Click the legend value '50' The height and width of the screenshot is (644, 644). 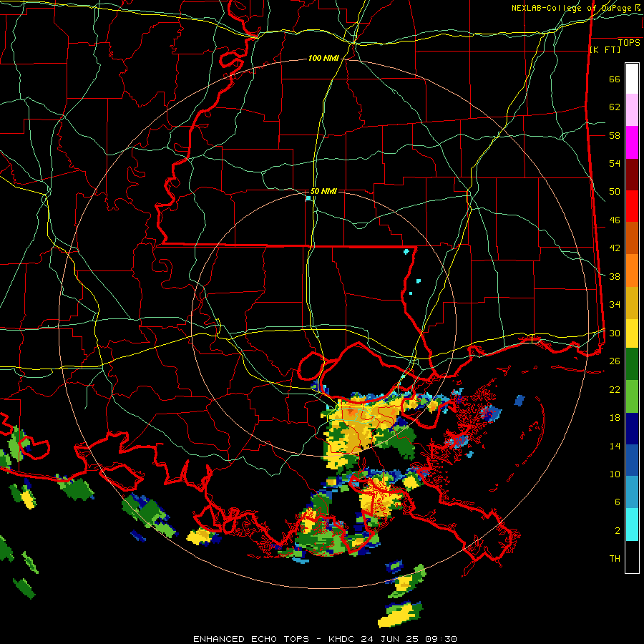tap(615, 192)
